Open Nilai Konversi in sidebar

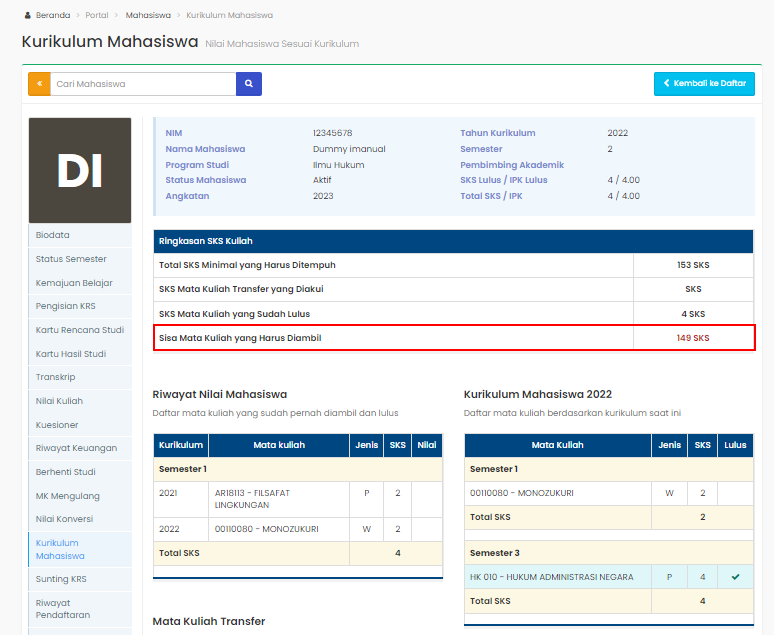(80, 519)
